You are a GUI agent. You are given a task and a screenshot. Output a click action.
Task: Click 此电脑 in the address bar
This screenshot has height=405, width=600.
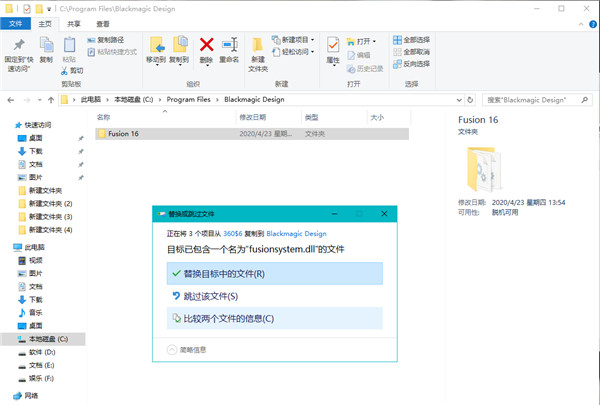click(x=91, y=100)
